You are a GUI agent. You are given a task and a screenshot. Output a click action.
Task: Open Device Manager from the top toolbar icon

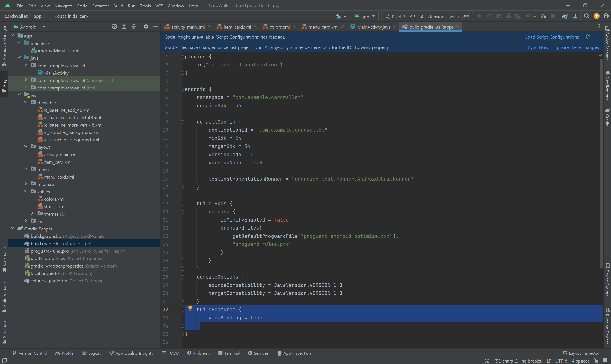pos(574,16)
